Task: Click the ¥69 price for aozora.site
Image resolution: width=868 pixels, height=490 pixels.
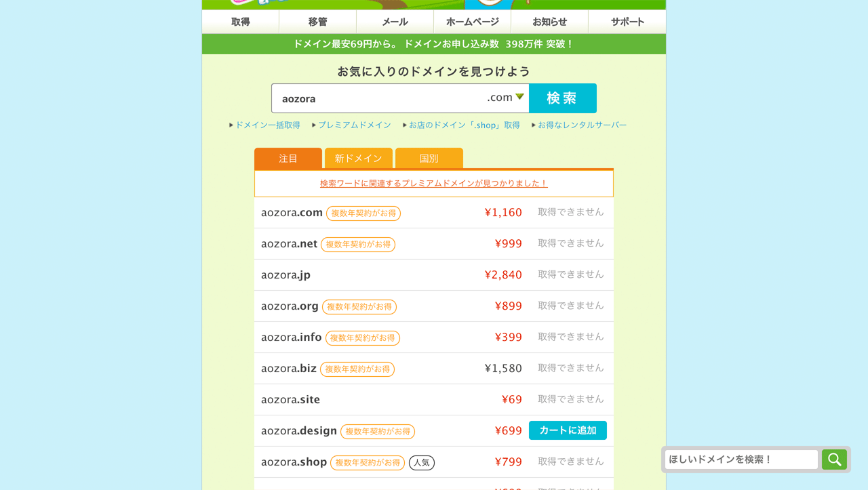Action: click(512, 400)
